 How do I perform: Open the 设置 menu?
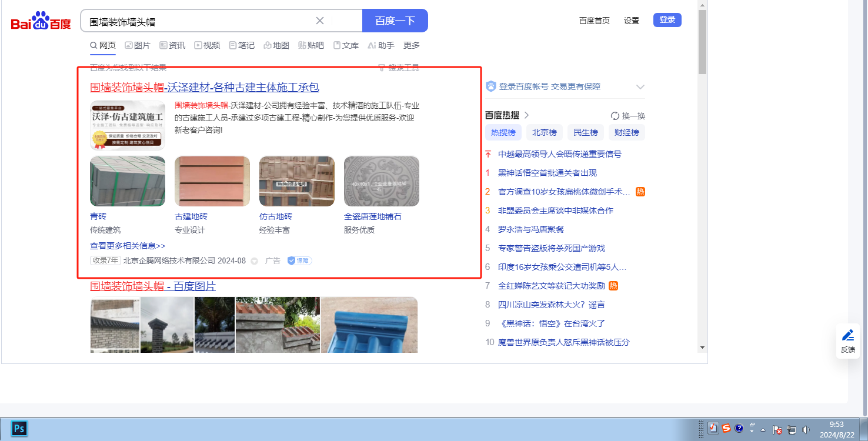pos(632,21)
